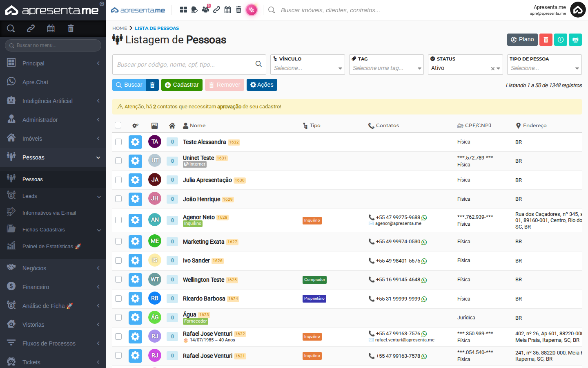Click the teal print icon button
Viewport: 588px width, 368px height.
click(575, 40)
